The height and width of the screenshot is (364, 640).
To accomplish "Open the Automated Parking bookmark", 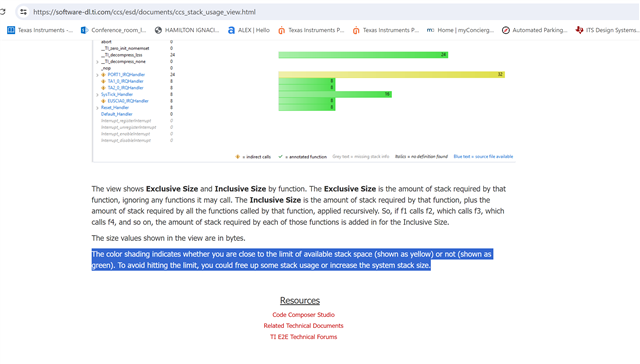I will pos(534,30).
